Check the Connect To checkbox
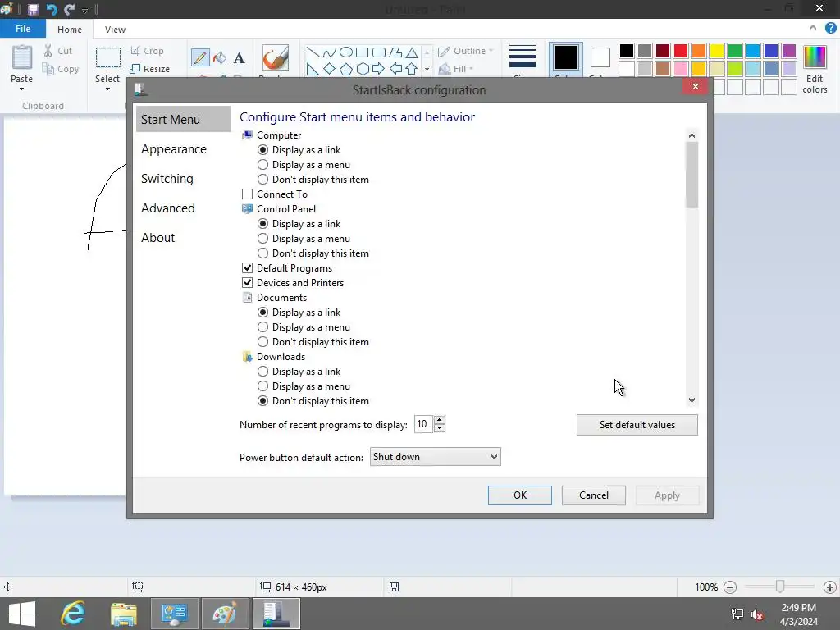The height and width of the screenshot is (630, 840). point(247,194)
